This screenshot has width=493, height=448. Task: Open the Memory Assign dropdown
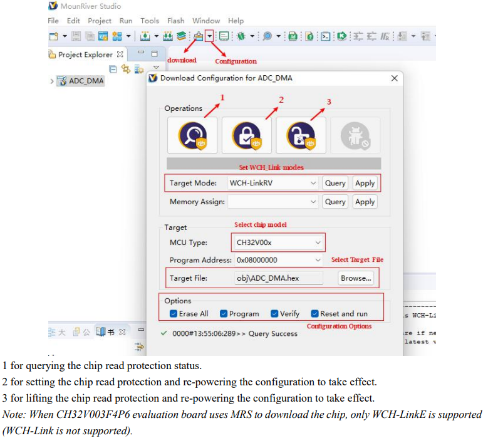click(x=273, y=202)
